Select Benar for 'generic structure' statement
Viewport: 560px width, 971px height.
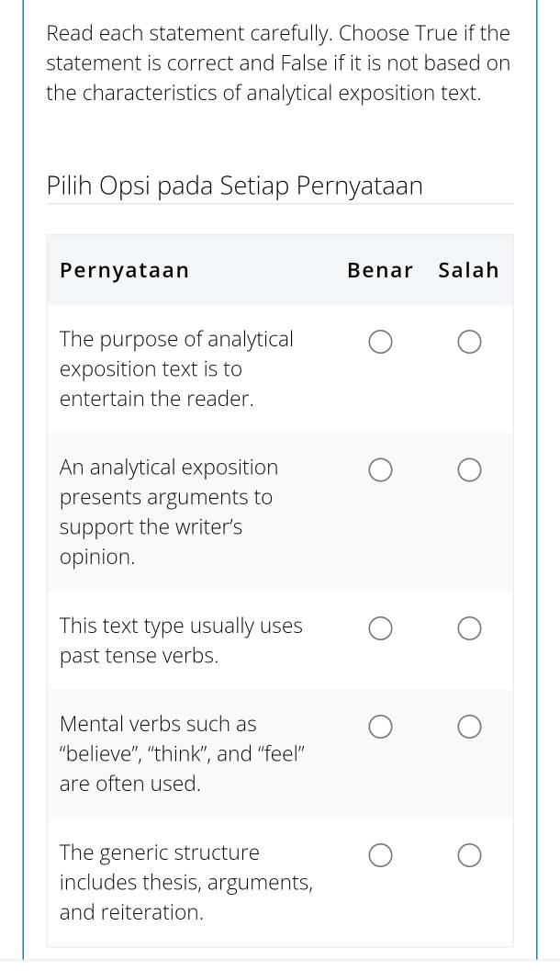381,856
